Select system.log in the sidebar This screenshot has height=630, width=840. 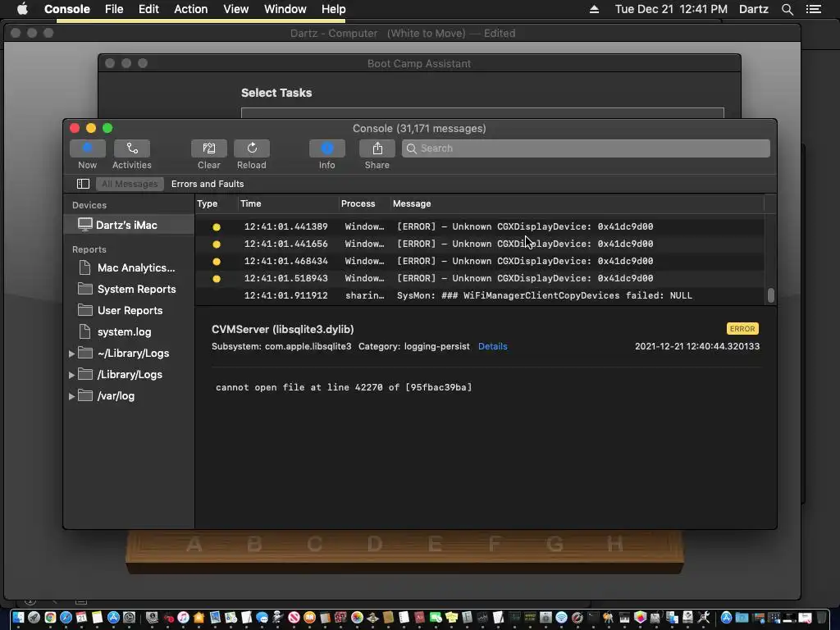coord(115,332)
